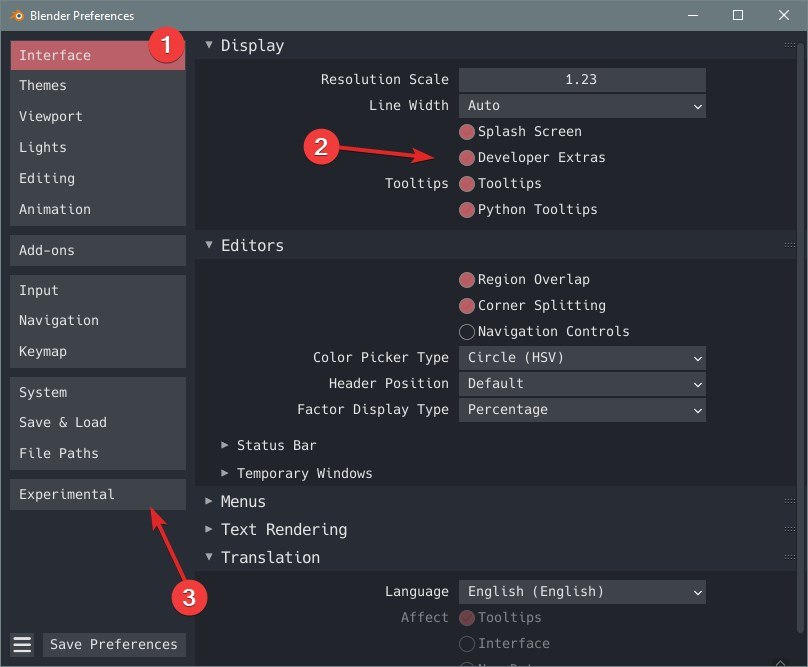
Task: Open the Animation preferences tab
Action: click(97, 209)
